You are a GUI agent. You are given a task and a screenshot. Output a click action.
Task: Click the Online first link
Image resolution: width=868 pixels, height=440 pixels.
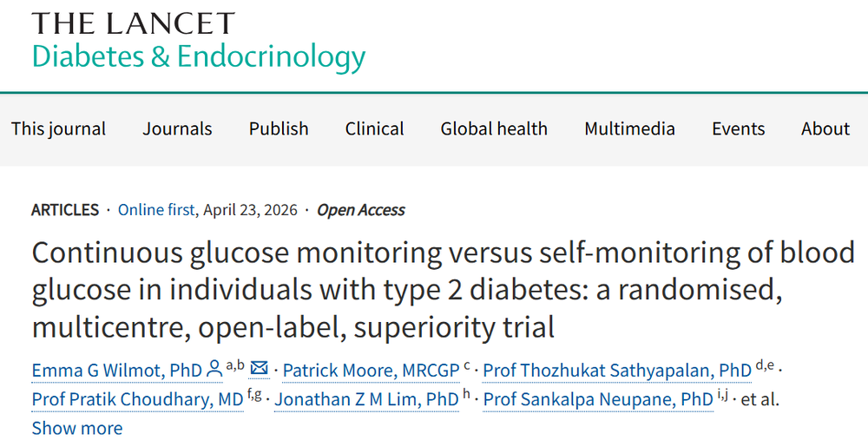[x=157, y=210]
